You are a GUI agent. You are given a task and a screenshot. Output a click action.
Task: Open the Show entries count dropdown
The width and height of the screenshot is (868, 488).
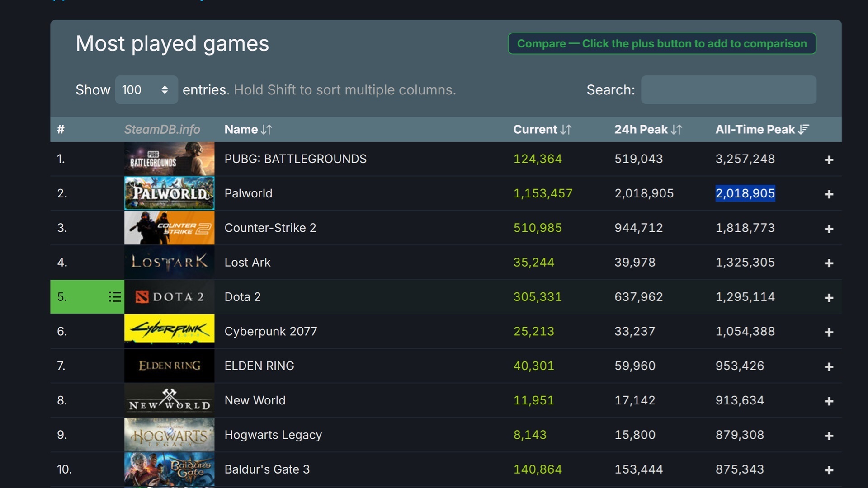(x=146, y=89)
